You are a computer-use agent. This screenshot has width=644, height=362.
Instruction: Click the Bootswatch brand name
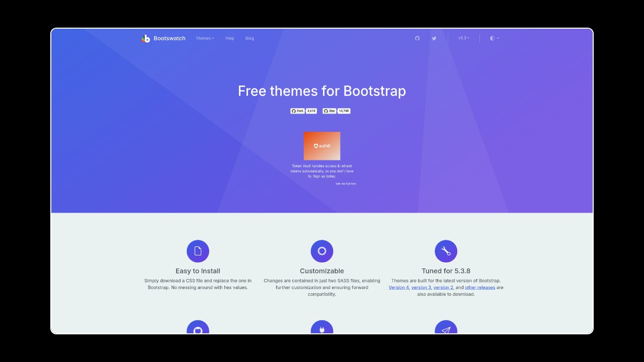[170, 38]
